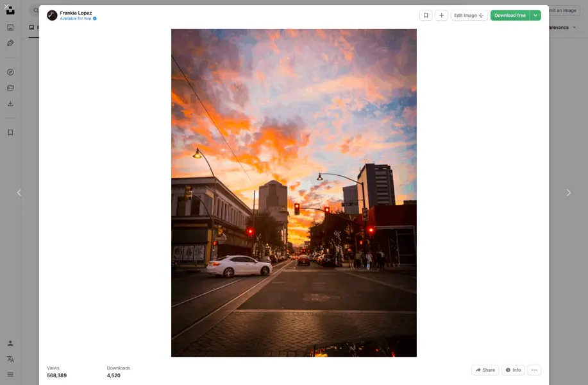Open the Relevance sort dropdown
The width and height of the screenshot is (588, 385).
pos(560,28)
